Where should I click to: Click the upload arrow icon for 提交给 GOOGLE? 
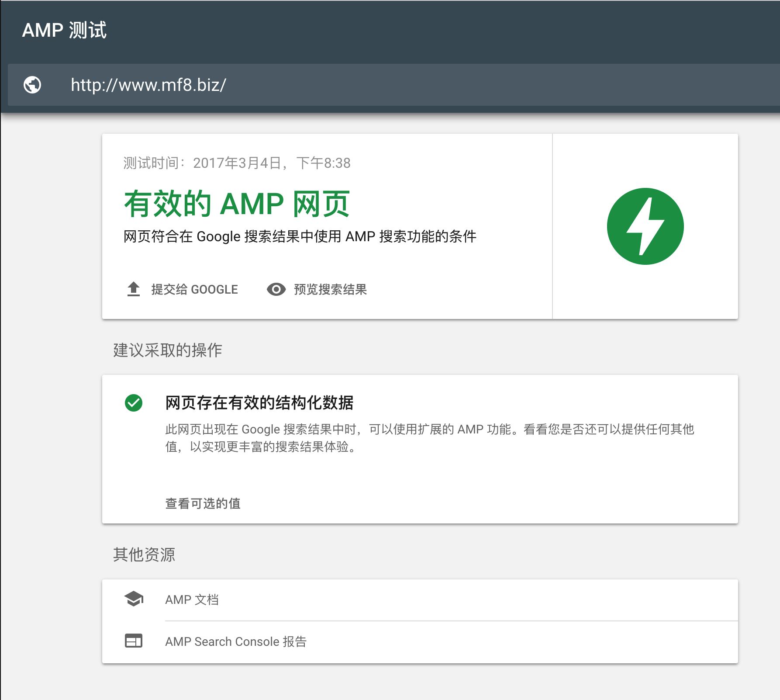[x=134, y=289]
